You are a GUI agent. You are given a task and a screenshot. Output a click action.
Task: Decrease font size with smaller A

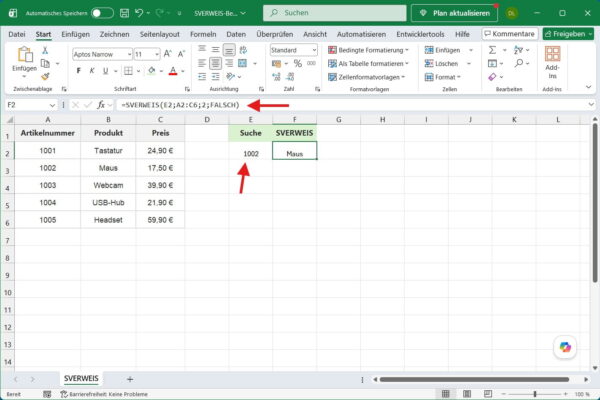181,54
